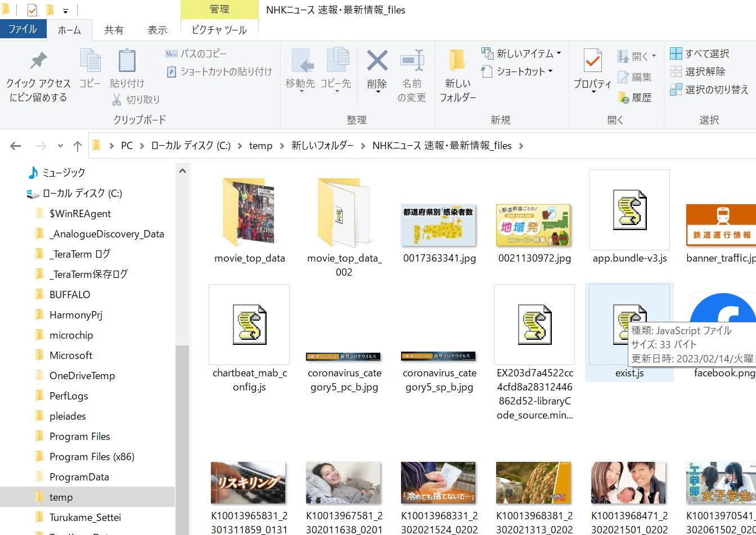Screen dimensions: 756x535
Task: Click the navigation pane scroll up arrow
Action: click(x=182, y=171)
